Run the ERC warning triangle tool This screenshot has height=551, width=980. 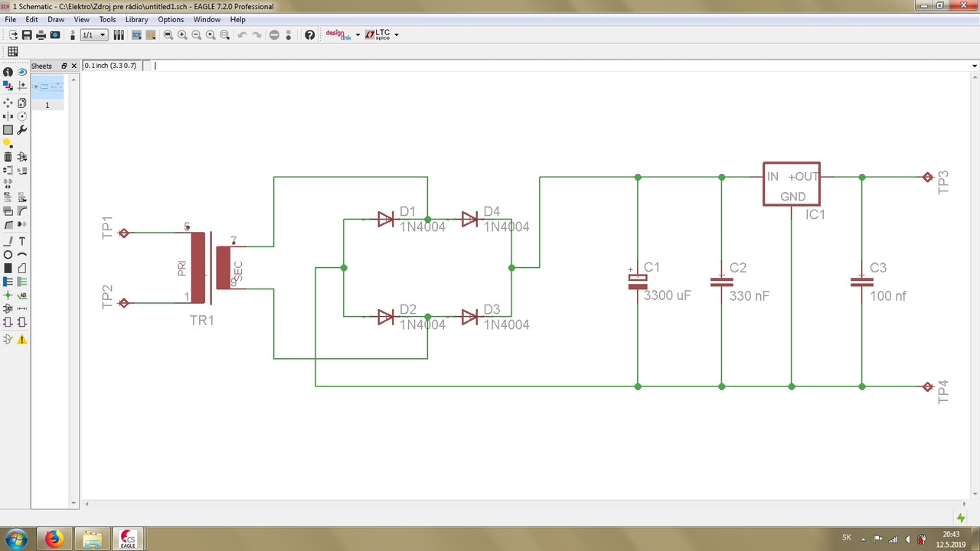coord(22,339)
